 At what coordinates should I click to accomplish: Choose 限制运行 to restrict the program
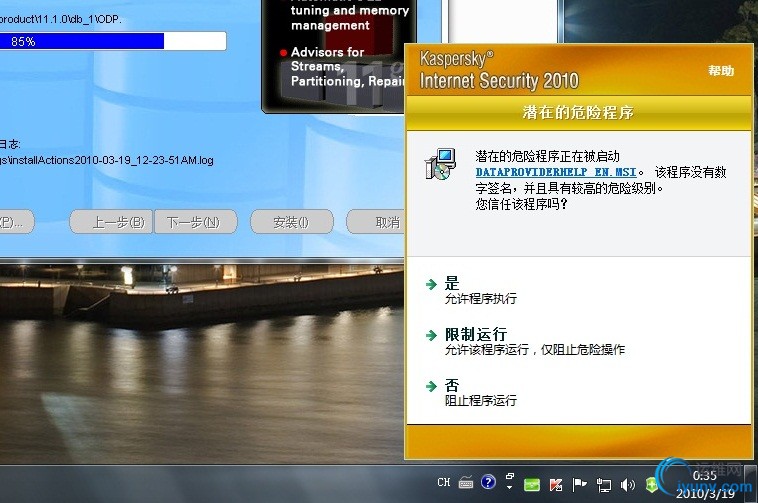[x=476, y=334]
